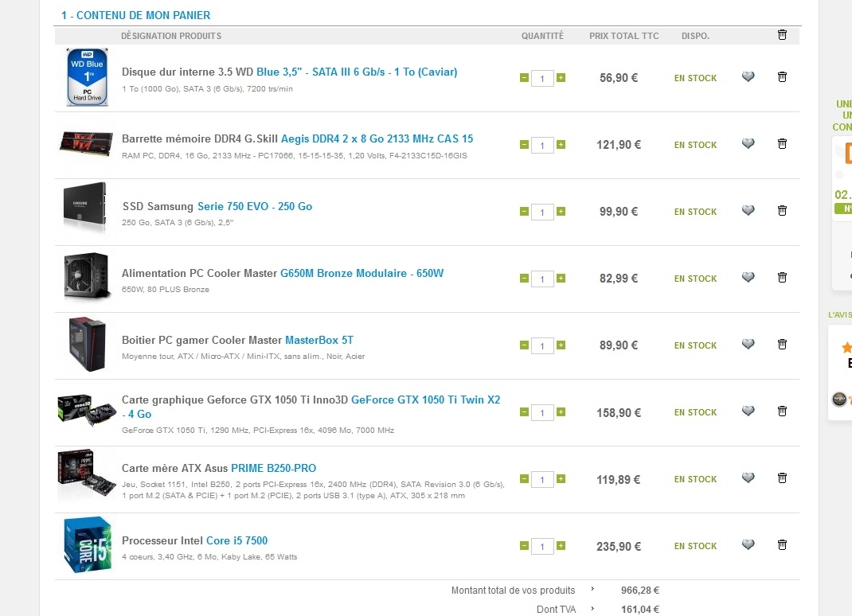Click the Asus motherboard thumbnail

point(87,474)
